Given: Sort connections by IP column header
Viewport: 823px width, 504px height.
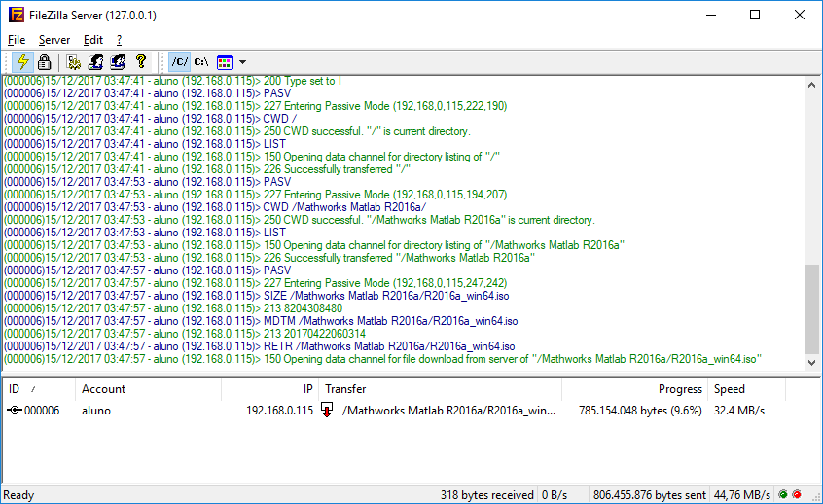Looking at the screenshot, I should (269, 389).
